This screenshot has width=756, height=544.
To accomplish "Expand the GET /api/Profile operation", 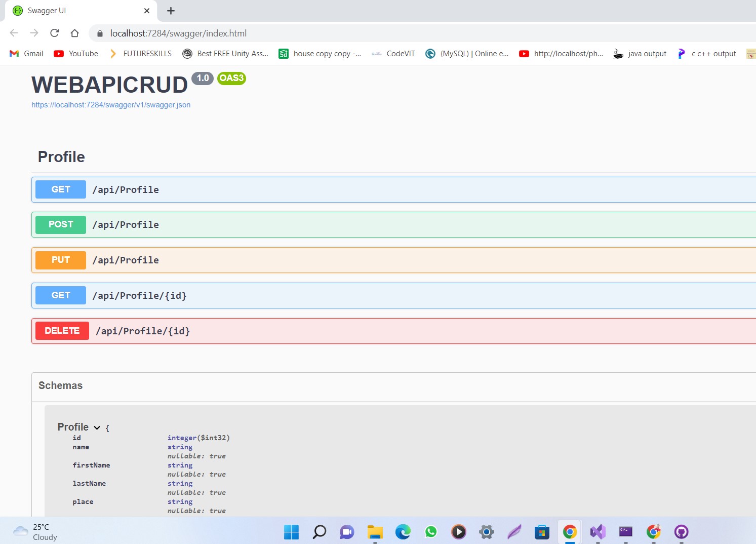I will (393, 189).
